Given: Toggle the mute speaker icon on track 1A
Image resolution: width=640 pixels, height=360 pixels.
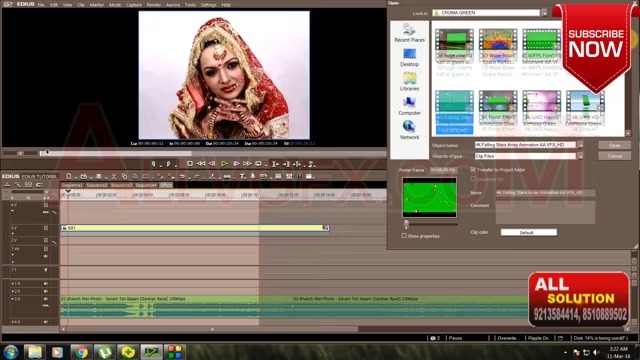Looking at the screenshot, I should 46,283.
